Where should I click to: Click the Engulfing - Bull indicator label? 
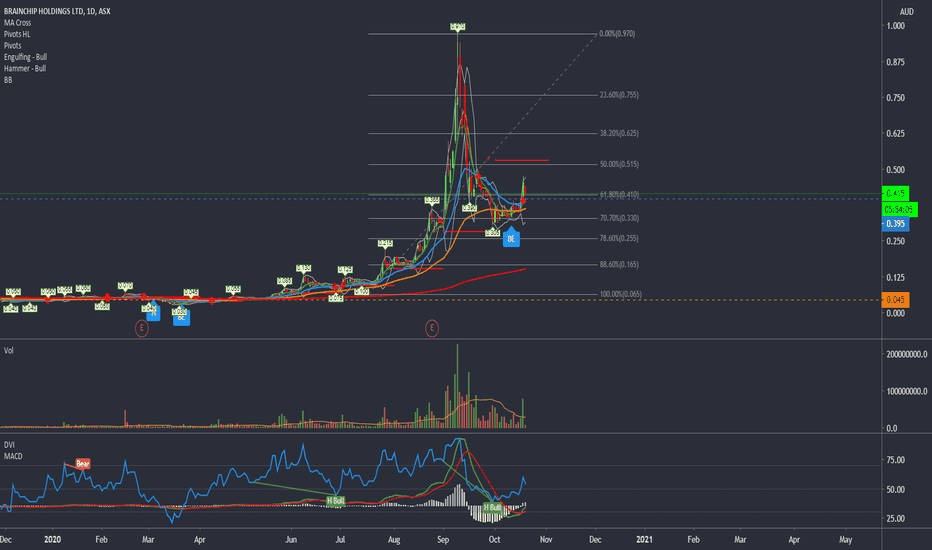(x=25, y=57)
